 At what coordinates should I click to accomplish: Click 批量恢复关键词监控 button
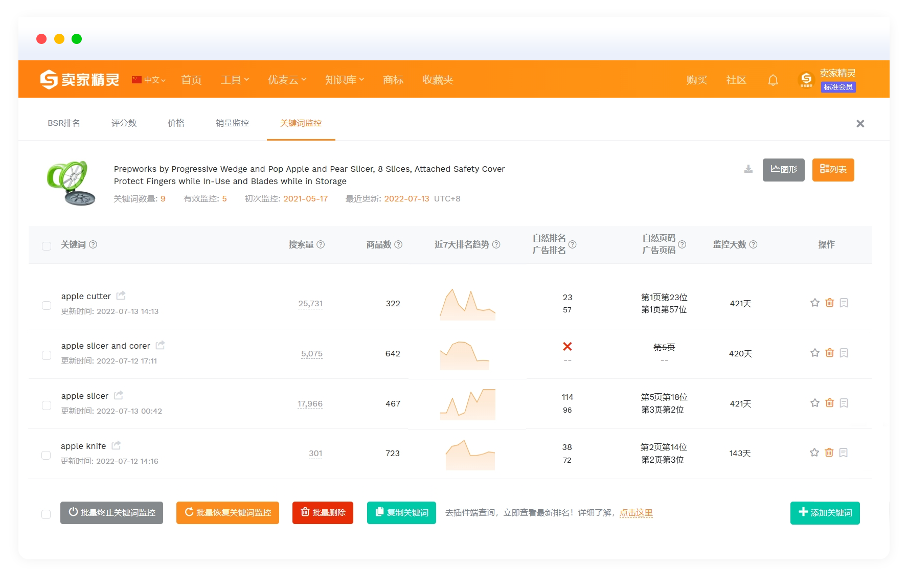click(x=228, y=513)
